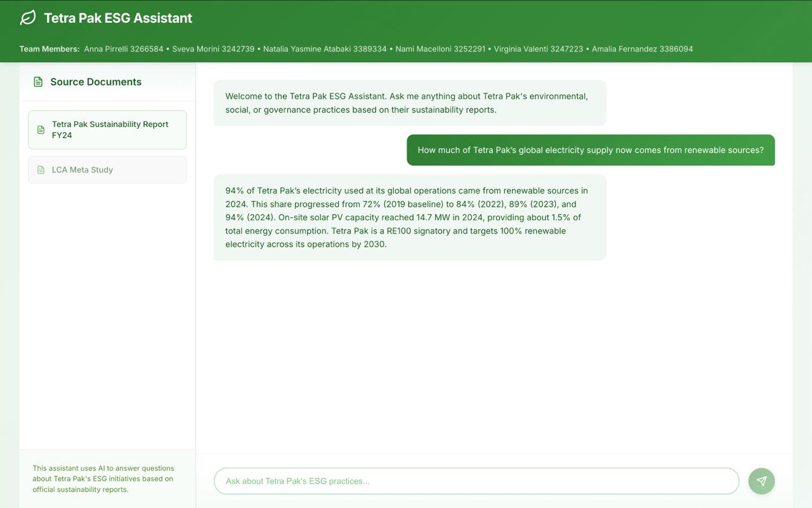Click the 94% renewable electricity answer bubble
The width and height of the screenshot is (812, 508).
click(x=410, y=218)
